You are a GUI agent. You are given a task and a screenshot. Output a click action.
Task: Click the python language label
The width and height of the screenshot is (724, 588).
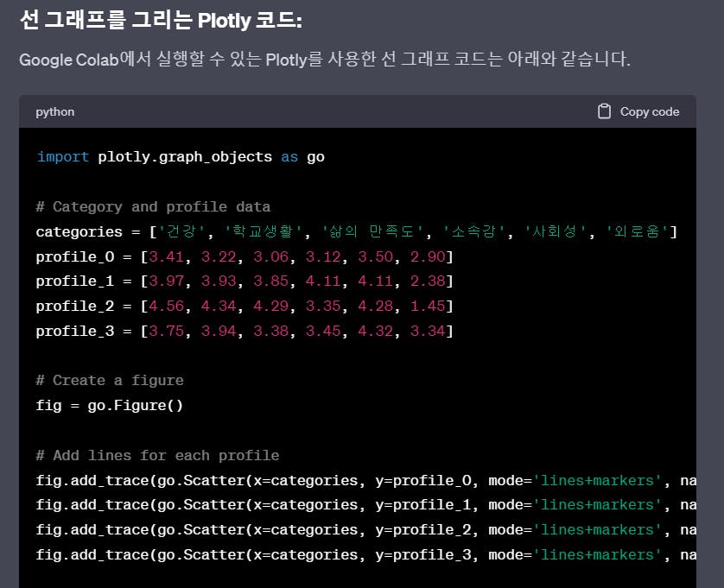pos(55,112)
